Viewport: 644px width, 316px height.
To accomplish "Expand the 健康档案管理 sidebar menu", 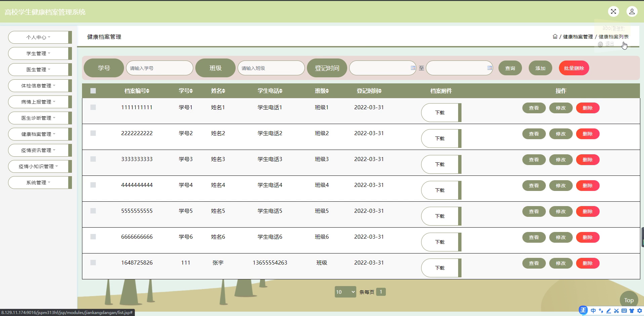I will pos(40,134).
